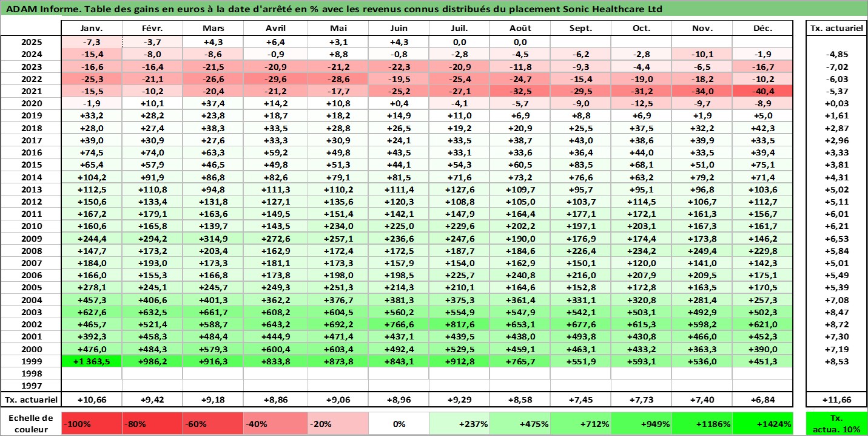Click the +0,03 actuarial rate for 2020
The height and width of the screenshot is (436, 868).
click(x=836, y=103)
